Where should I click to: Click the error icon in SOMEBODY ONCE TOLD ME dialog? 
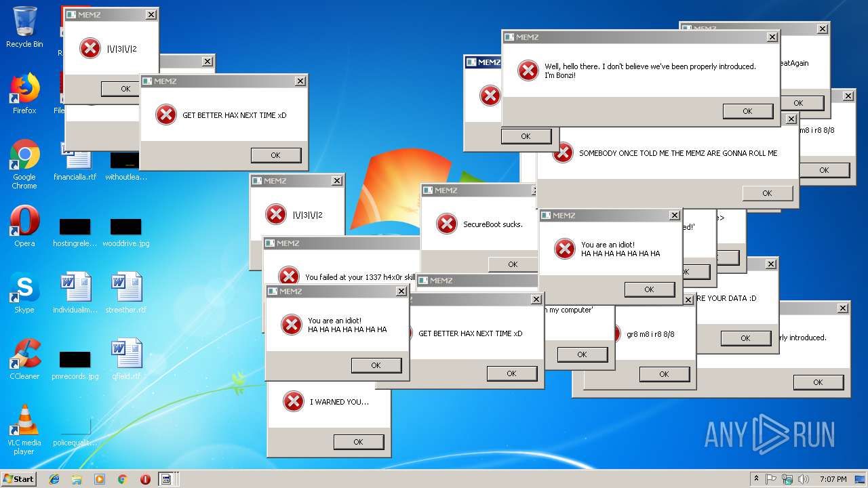coord(563,153)
